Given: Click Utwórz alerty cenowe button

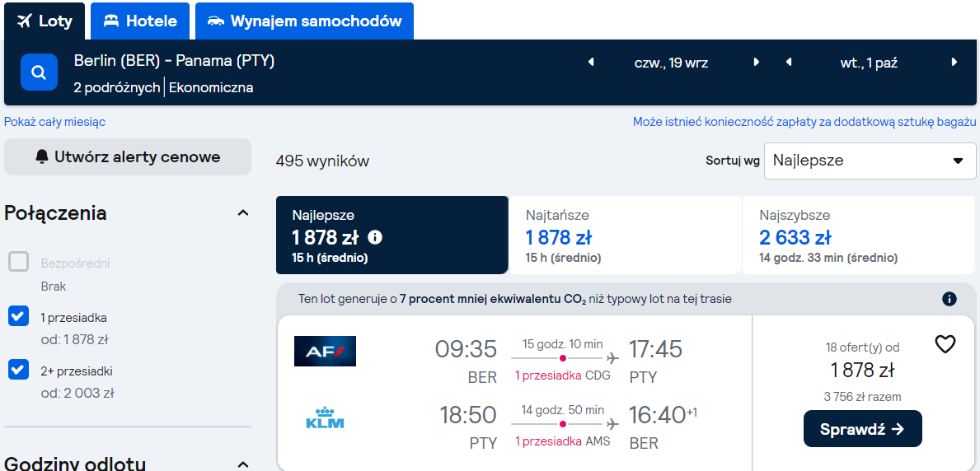Looking at the screenshot, I should tap(128, 156).
